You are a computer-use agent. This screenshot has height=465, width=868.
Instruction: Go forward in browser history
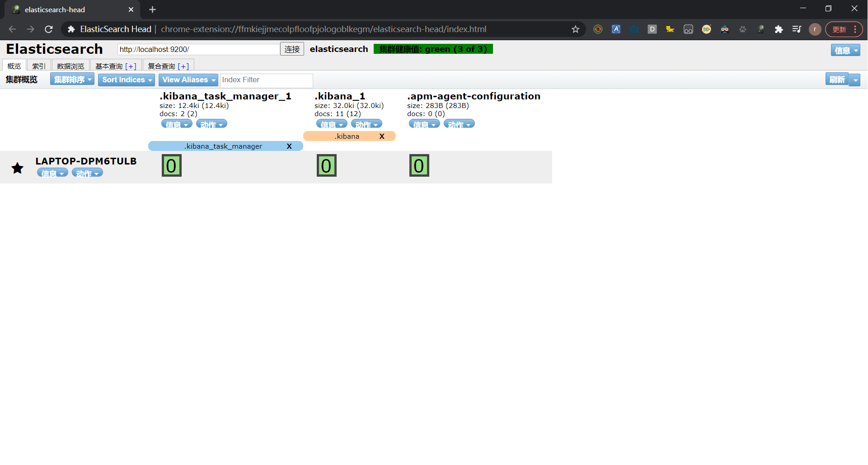[30, 29]
